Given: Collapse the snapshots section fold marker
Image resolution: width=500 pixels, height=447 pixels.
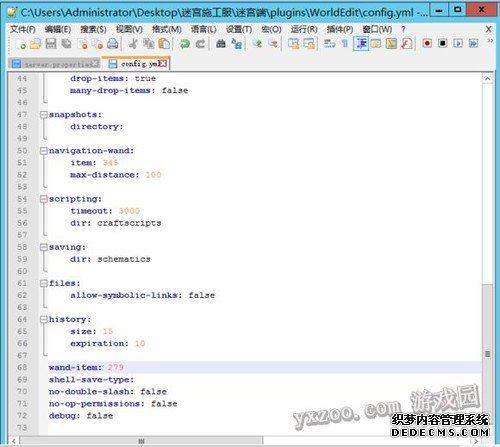Looking at the screenshot, I should (x=44, y=115).
